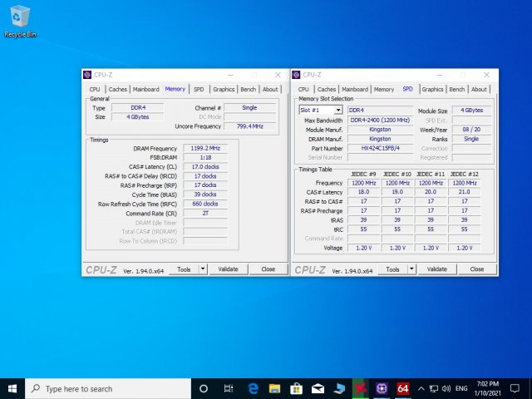
Task: Click Close button in left CPU-Z window
Action: 268,269
